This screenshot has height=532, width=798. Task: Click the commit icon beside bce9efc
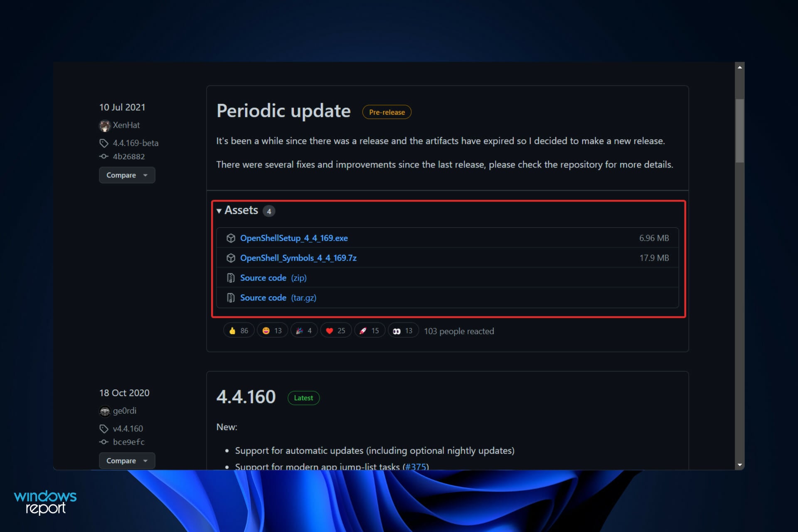click(x=103, y=442)
